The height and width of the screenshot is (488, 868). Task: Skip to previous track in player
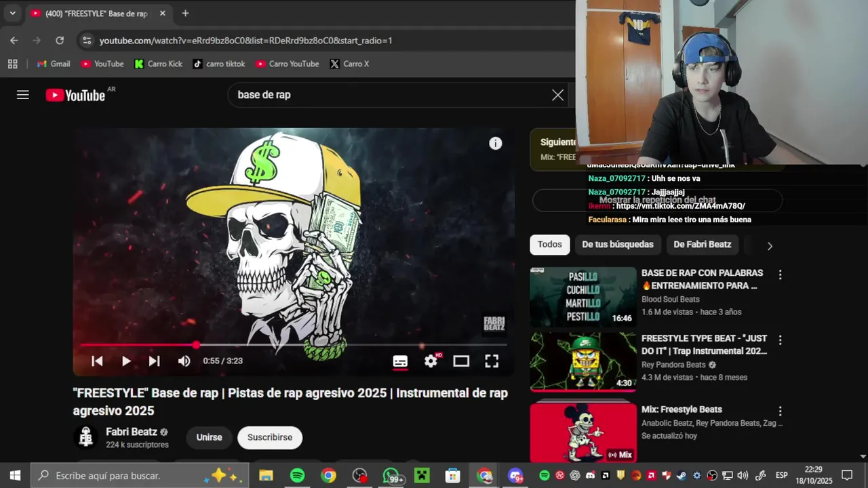97,361
